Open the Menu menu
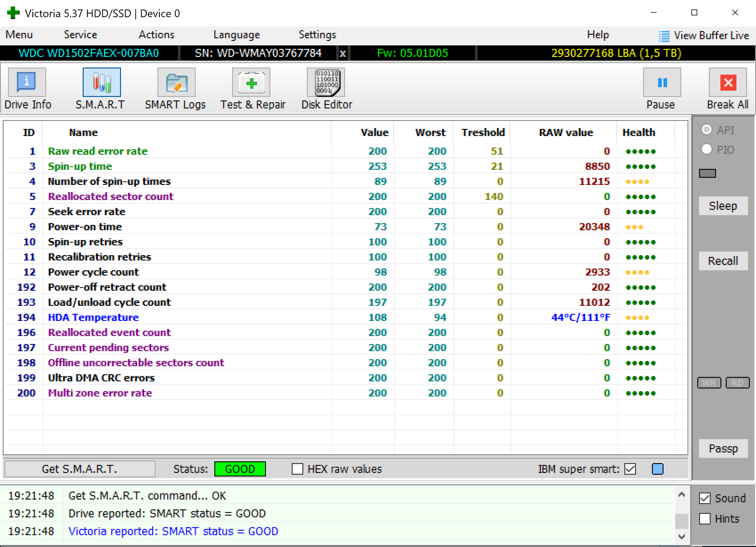Image resolution: width=756 pixels, height=547 pixels. click(x=19, y=35)
